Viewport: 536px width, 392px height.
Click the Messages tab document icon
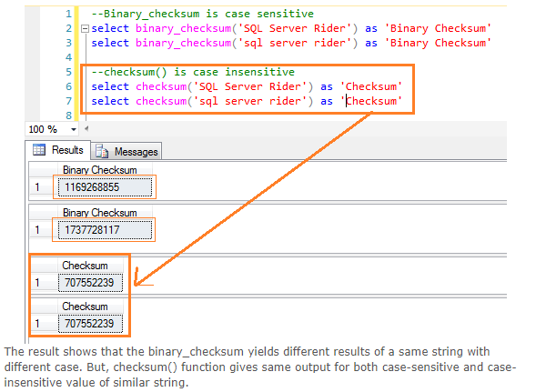[102, 151]
